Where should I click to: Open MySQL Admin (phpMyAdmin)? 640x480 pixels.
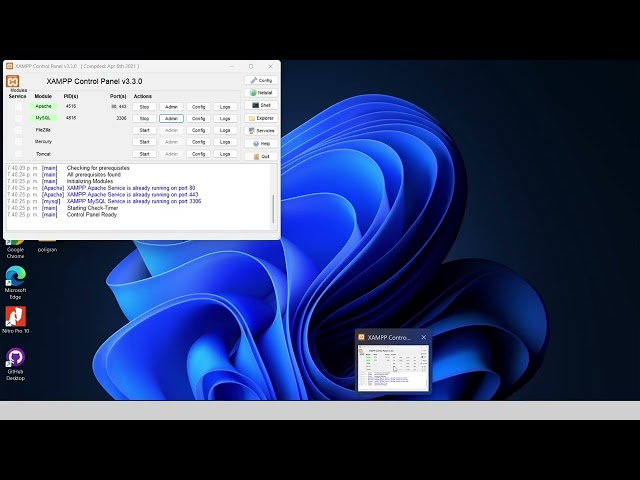(x=171, y=118)
